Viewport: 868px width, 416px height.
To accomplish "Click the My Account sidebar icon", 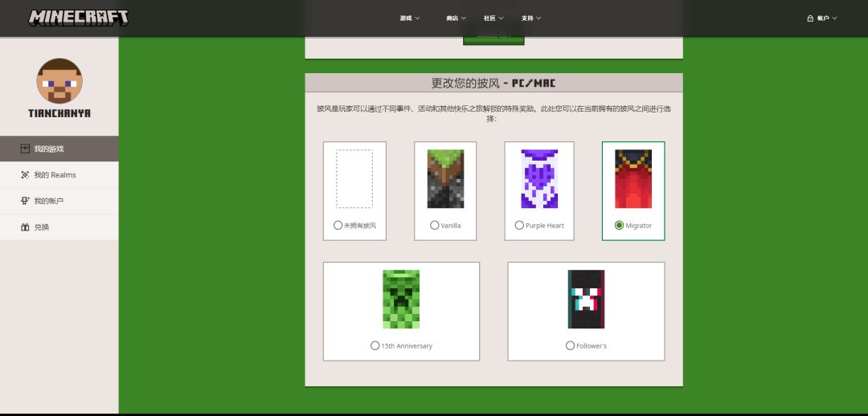I will tap(25, 201).
